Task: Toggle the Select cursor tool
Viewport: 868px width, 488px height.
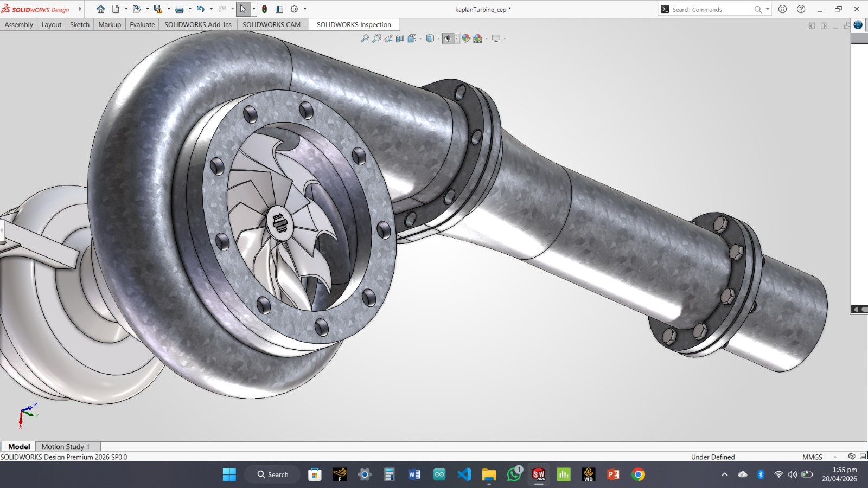Action: click(243, 9)
